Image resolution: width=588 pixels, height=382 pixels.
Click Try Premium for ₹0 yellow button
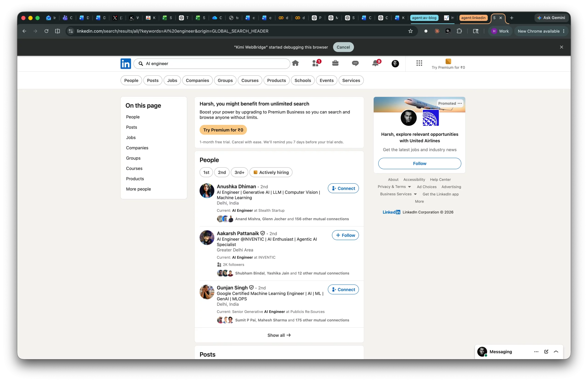click(x=223, y=130)
